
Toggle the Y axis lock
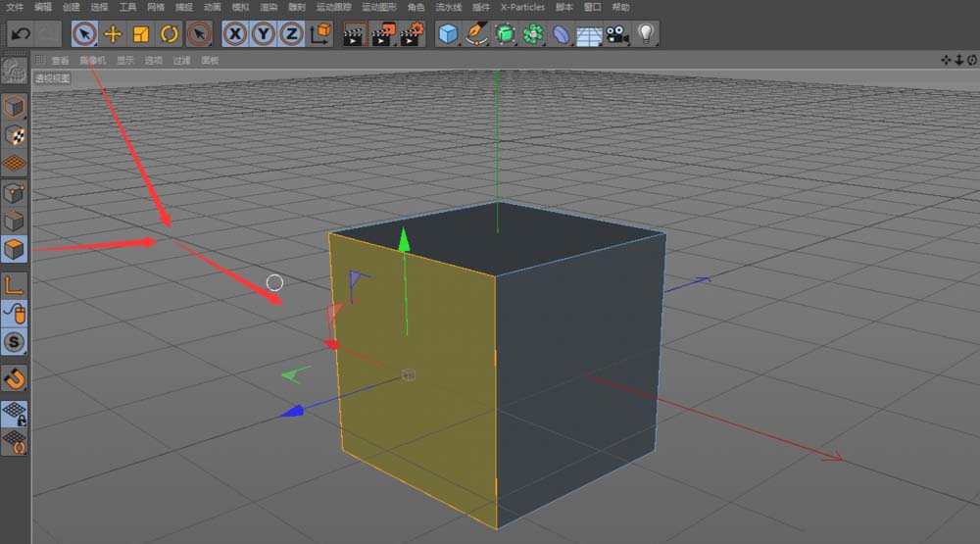(x=264, y=34)
